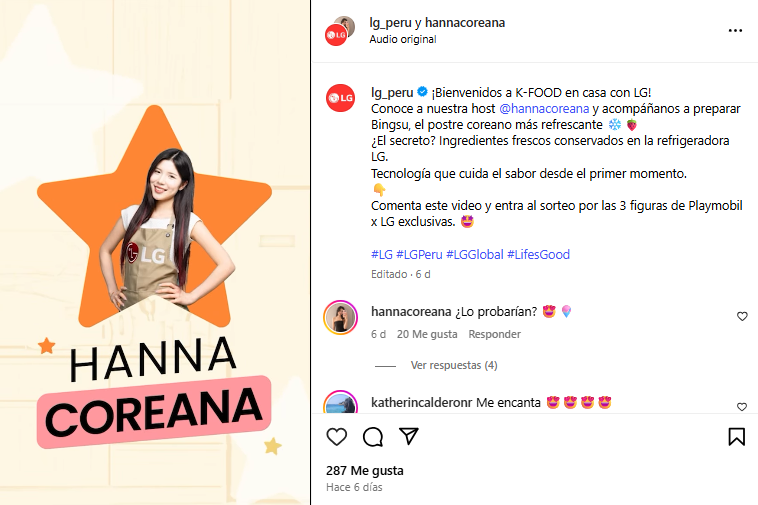This screenshot has height=505, width=758.
Task: Open the #LGGlobal hashtag
Action: 475,254
